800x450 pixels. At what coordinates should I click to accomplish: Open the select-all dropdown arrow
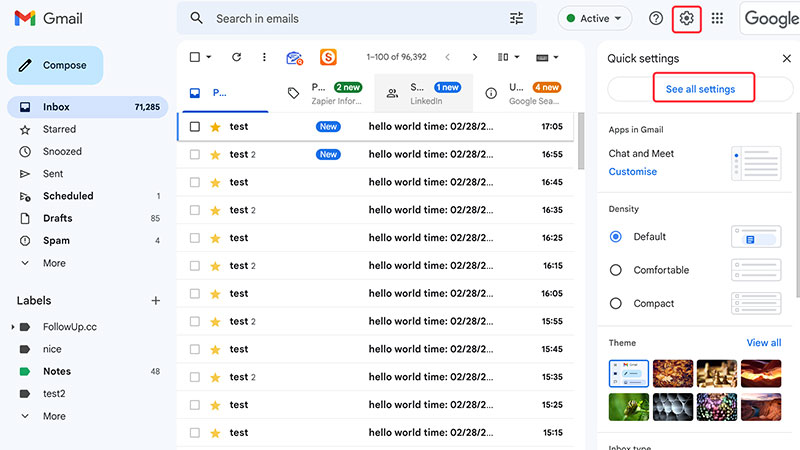pos(209,57)
